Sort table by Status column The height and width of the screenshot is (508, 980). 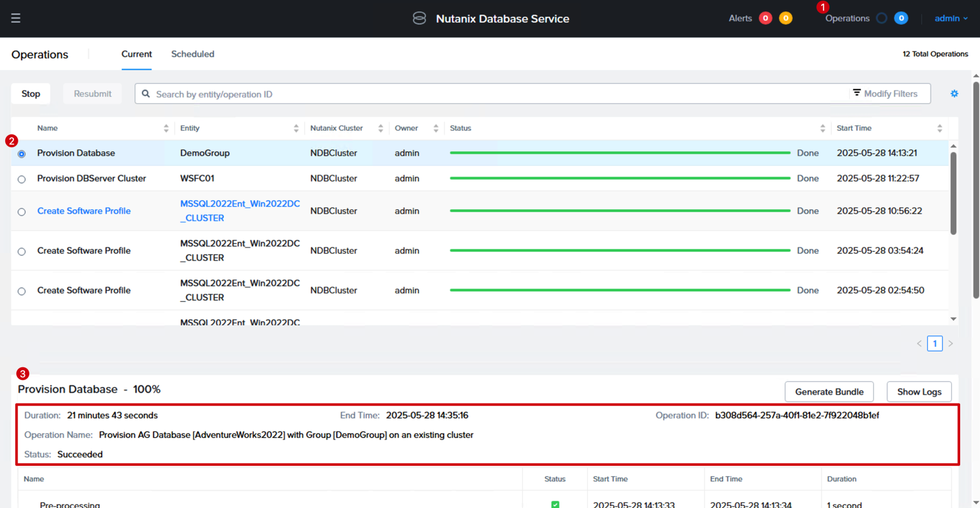click(x=822, y=128)
